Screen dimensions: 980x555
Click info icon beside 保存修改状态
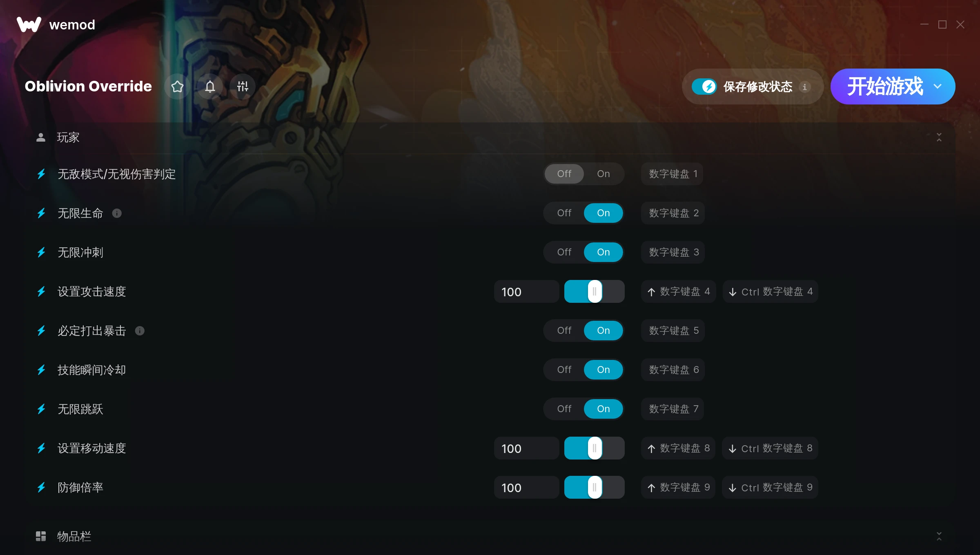pyautogui.click(x=804, y=87)
